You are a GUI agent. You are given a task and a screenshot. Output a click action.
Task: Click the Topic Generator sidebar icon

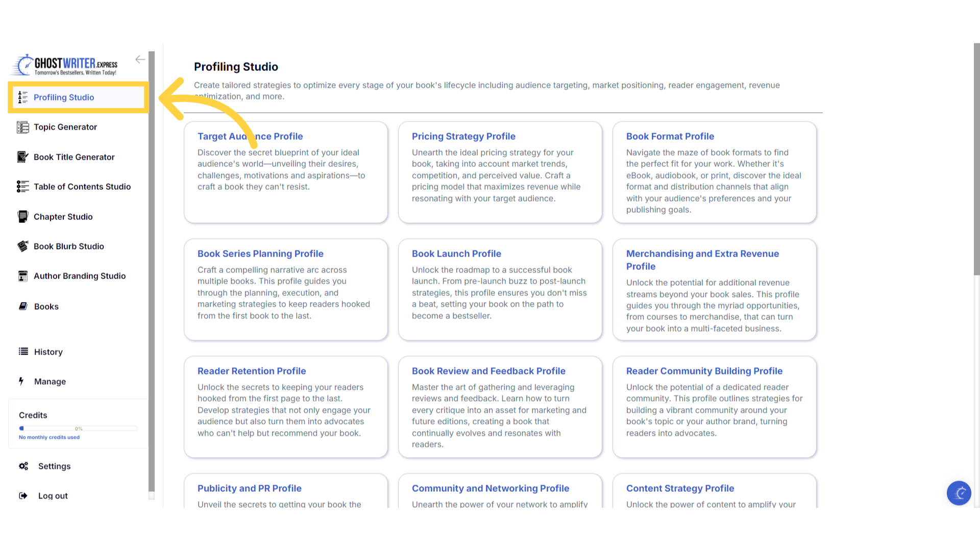point(22,127)
